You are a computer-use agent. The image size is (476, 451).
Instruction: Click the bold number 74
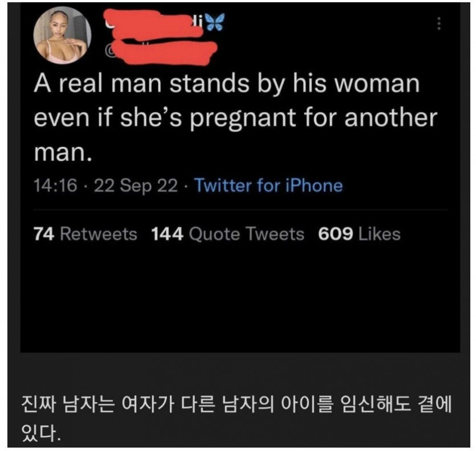pyautogui.click(x=44, y=234)
